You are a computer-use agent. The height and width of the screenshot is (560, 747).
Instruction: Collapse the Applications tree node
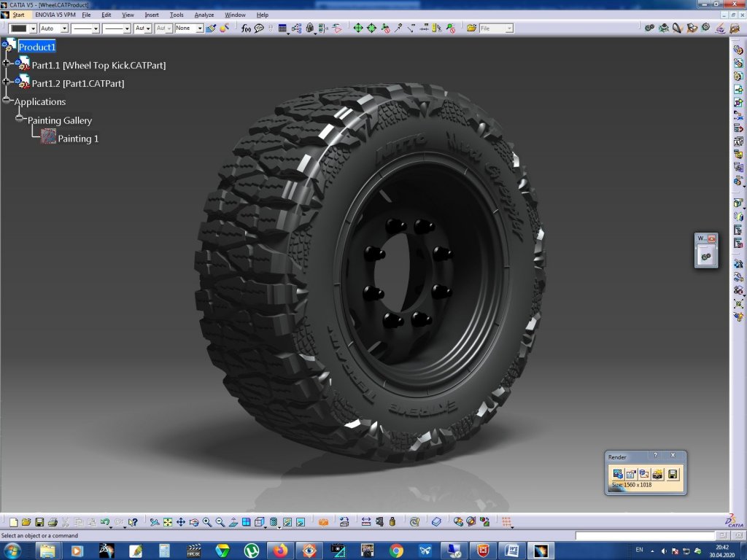7,101
